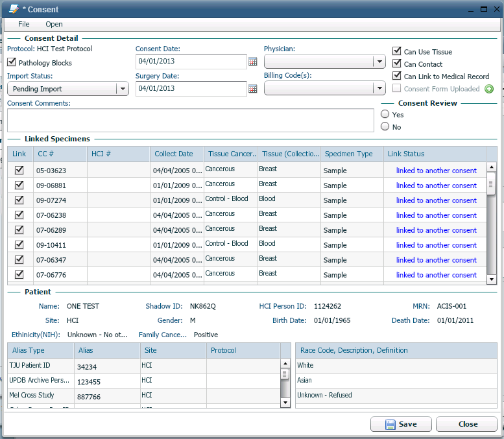Click the green add consent form icon
This screenshot has height=439, width=504.
click(489, 89)
